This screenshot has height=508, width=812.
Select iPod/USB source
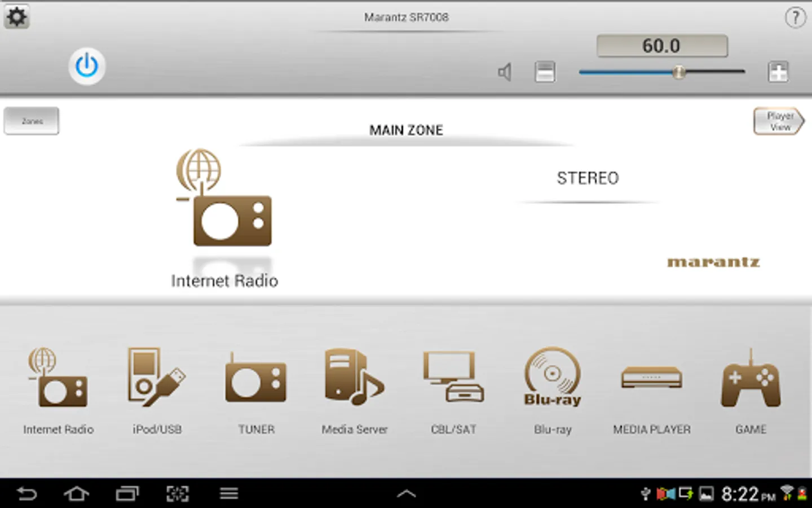[157, 391]
